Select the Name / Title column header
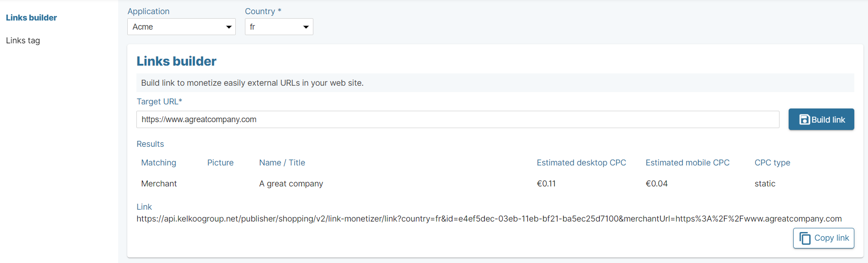This screenshot has height=263, width=868. click(282, 163)
